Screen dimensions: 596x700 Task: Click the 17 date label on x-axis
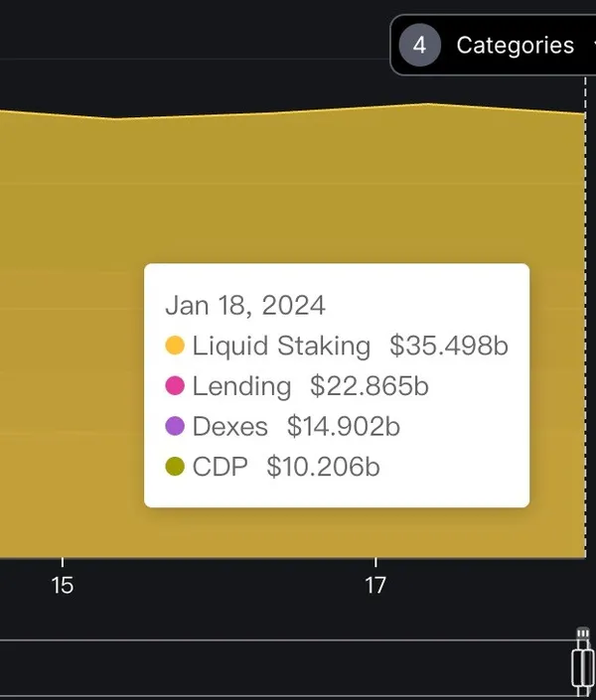[375, 586]
